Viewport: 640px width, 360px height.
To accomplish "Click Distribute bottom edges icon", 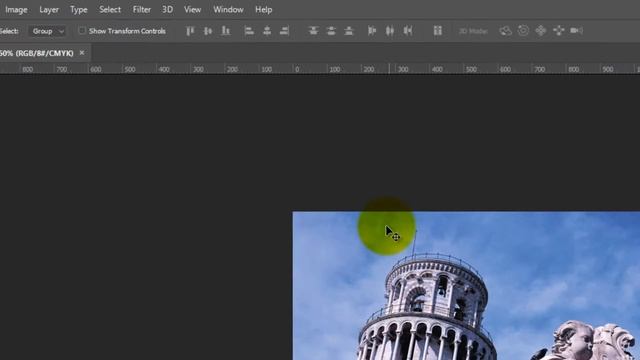I will tap(349, 31).
